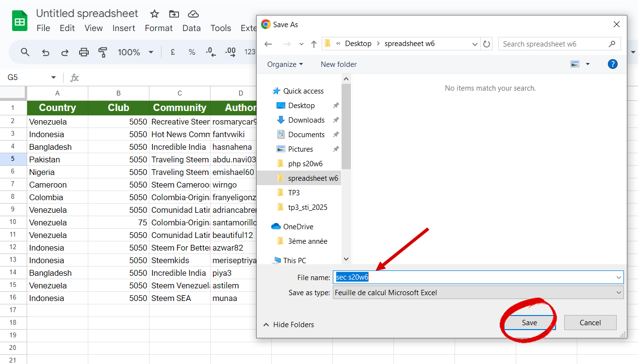
Task: Format as currency with the £ icon
Action: pos(173,52)
